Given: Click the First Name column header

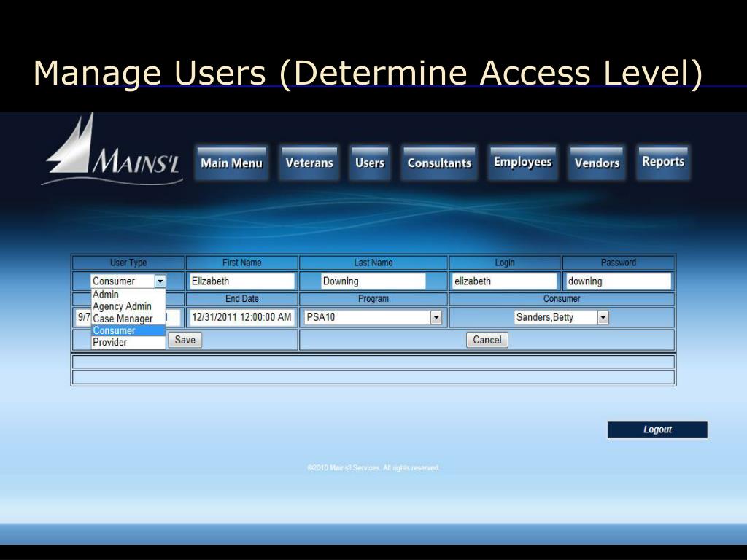Looking at the screenshot, I should (242, 262).
